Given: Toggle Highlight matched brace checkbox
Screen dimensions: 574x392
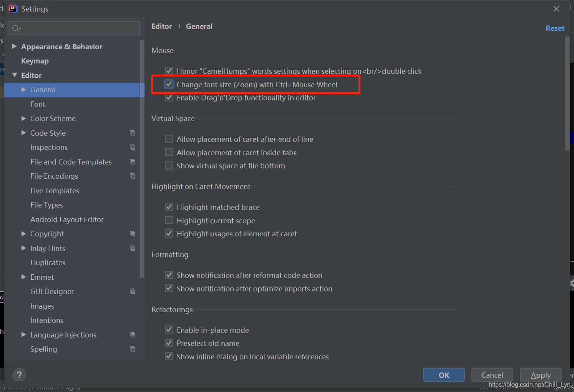Looking at the screenshot, I should (169, 207).
